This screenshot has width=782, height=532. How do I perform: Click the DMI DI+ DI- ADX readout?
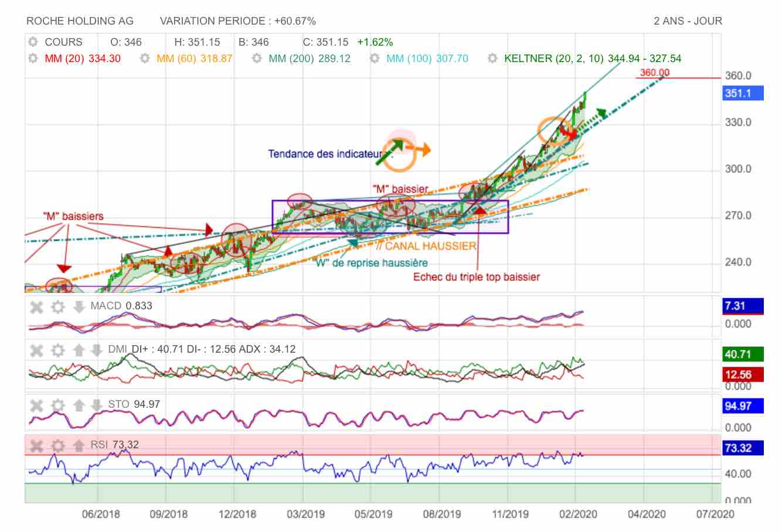point(202,349)
